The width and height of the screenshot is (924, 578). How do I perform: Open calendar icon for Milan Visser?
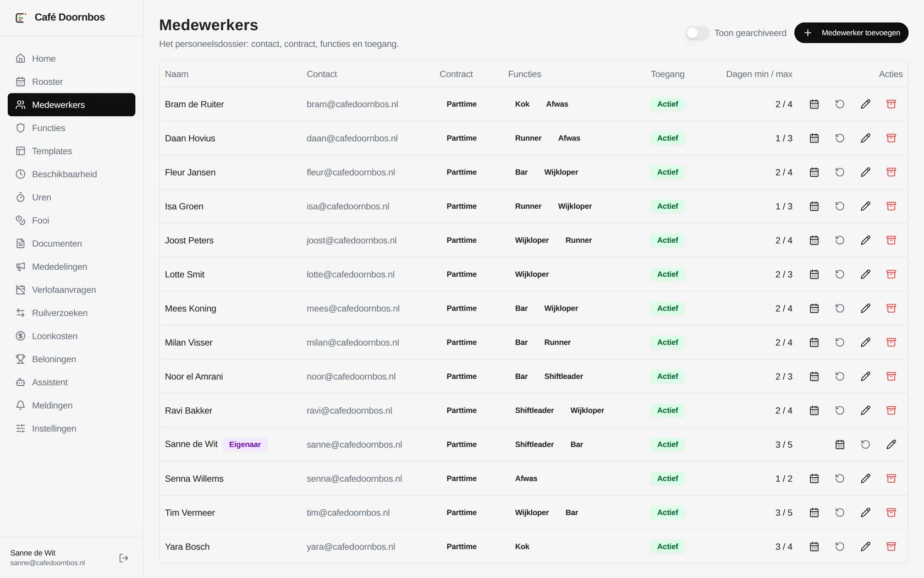pyautogui.click(x=814, y=342)
